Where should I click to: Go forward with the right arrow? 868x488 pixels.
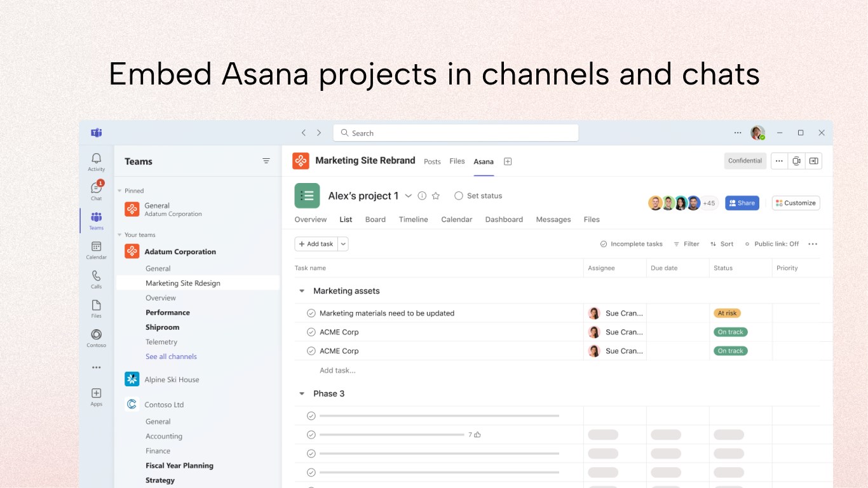tap(319, 133)
